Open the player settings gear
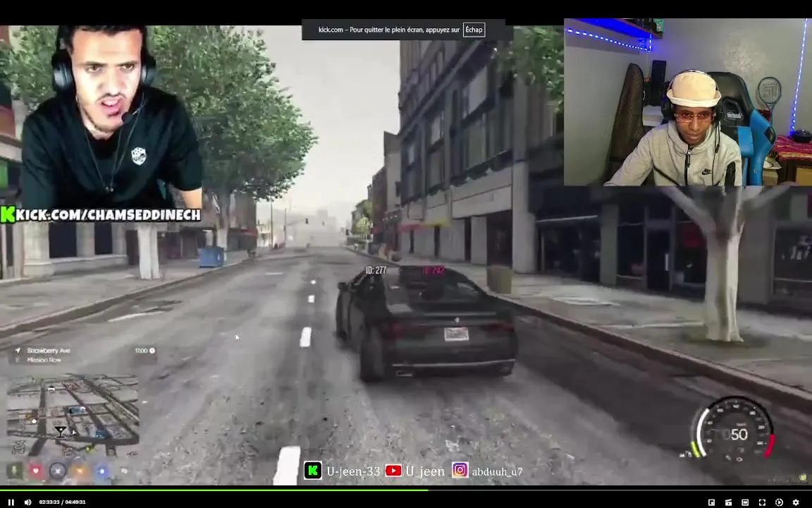The image size is (812, 508). pyautogui.click(x=795, y=502)
